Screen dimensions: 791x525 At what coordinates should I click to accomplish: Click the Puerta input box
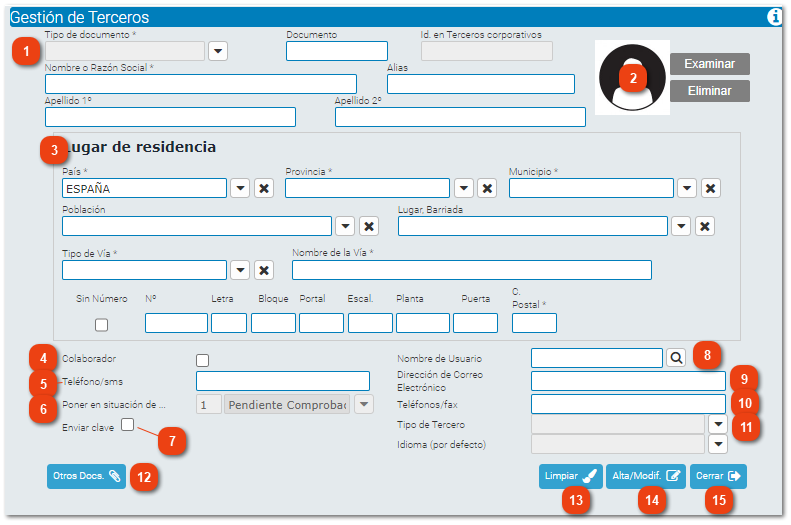(475, 323)
